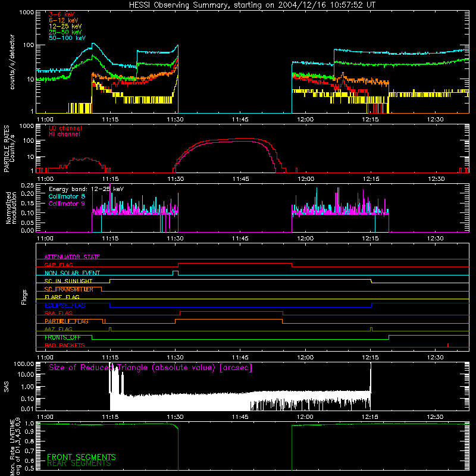Click the "Size of Reduced Triangle" label

click(x=151, y=368)
